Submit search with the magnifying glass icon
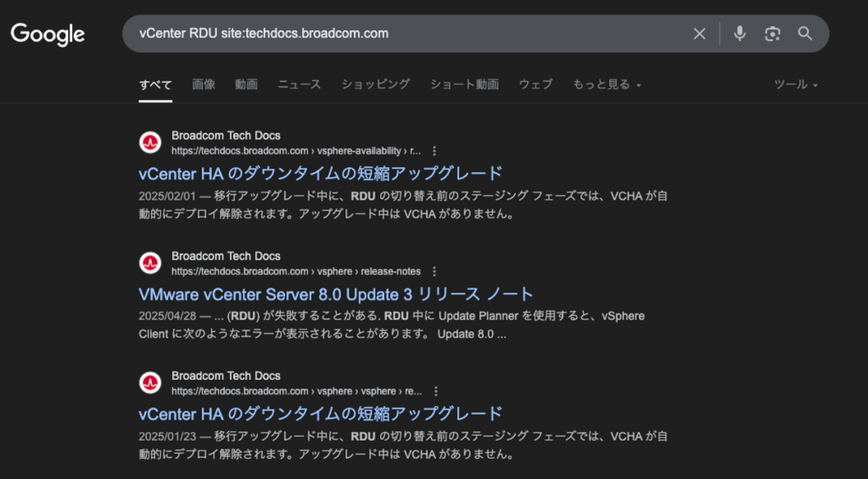 coord(805,34)
